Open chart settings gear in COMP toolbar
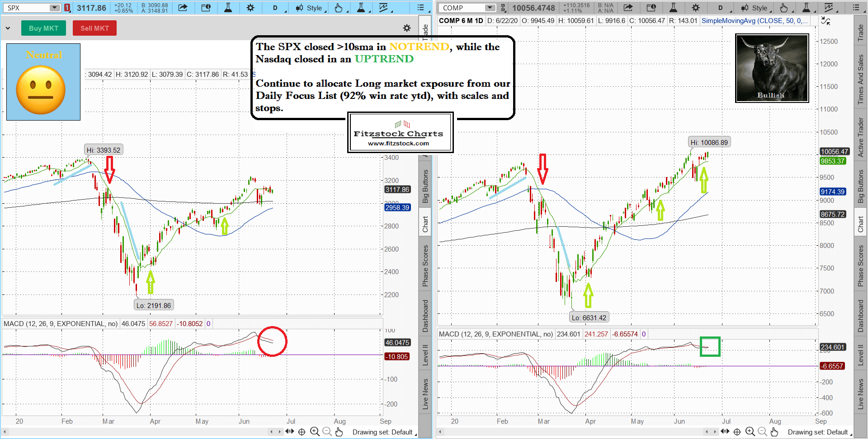 pos(695,8)
